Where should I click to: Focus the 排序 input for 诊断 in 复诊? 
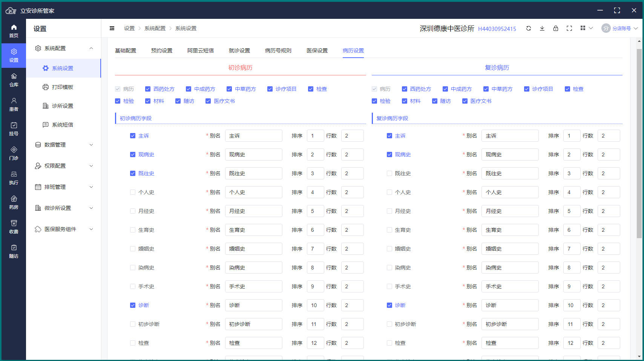(572, 305)
